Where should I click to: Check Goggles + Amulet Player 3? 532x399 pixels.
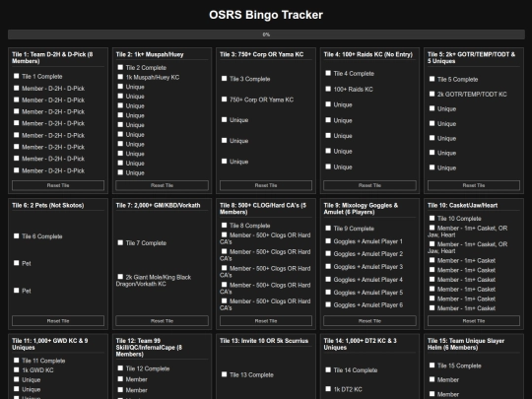[328, 266]
